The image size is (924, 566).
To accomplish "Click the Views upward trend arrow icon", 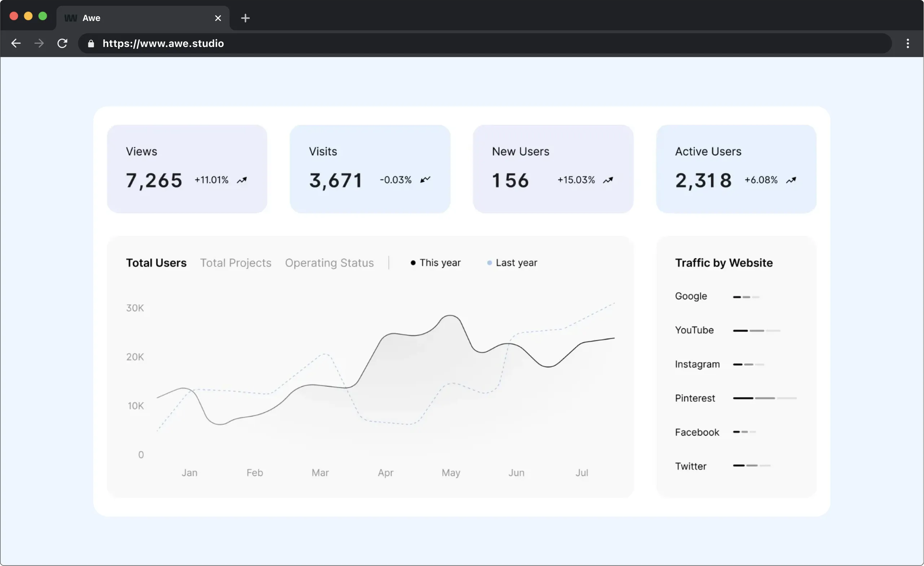I will [242, 180].
